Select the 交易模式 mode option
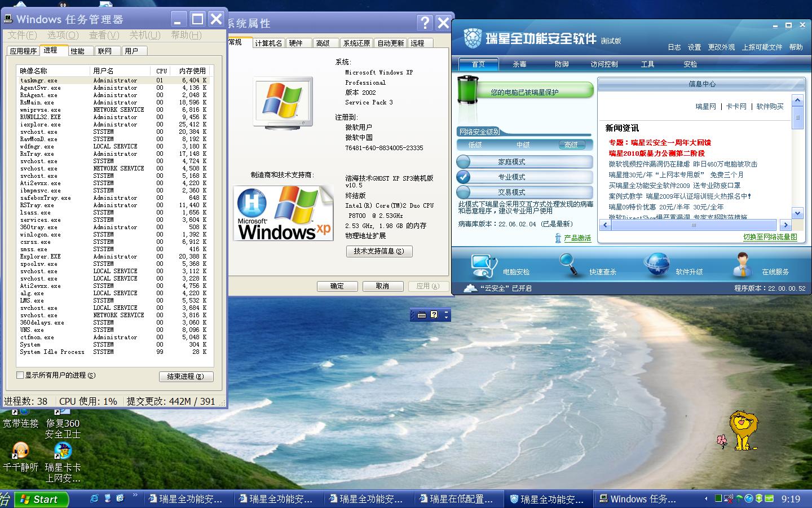The height and width of the screenshot is (508, 812). pos(524,192)
